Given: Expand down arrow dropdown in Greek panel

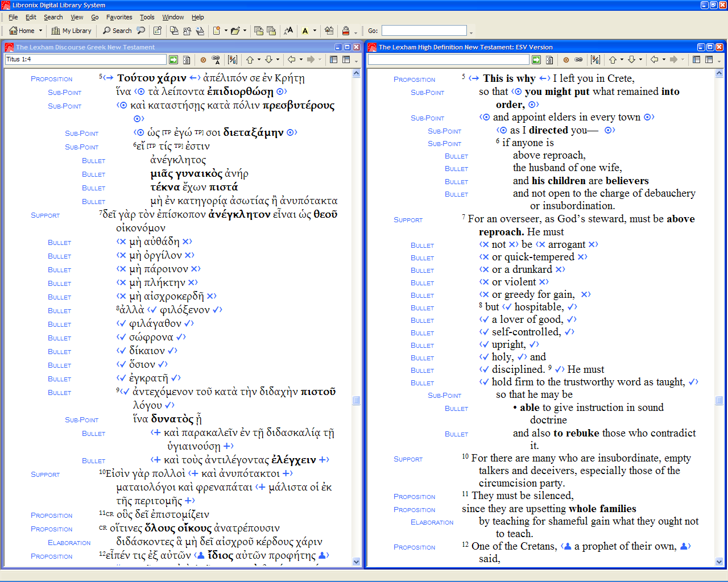Looking at the screenshot, I should point(278,59).
